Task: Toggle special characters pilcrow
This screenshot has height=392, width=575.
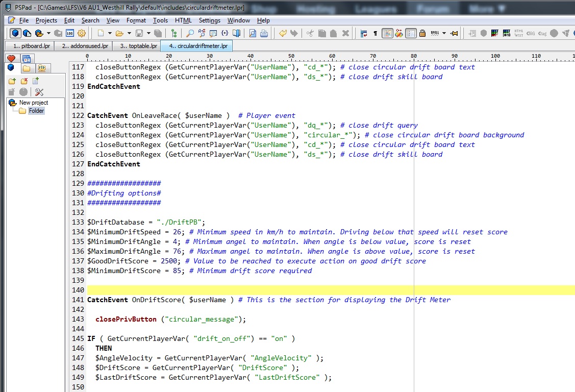Action: pos(375,33)
